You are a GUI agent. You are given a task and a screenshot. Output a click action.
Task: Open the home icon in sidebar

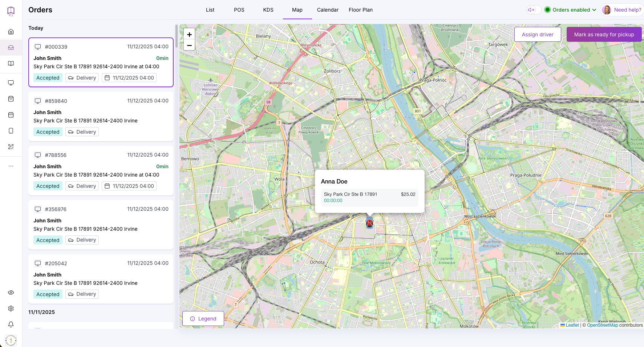[x=11, y=32]
